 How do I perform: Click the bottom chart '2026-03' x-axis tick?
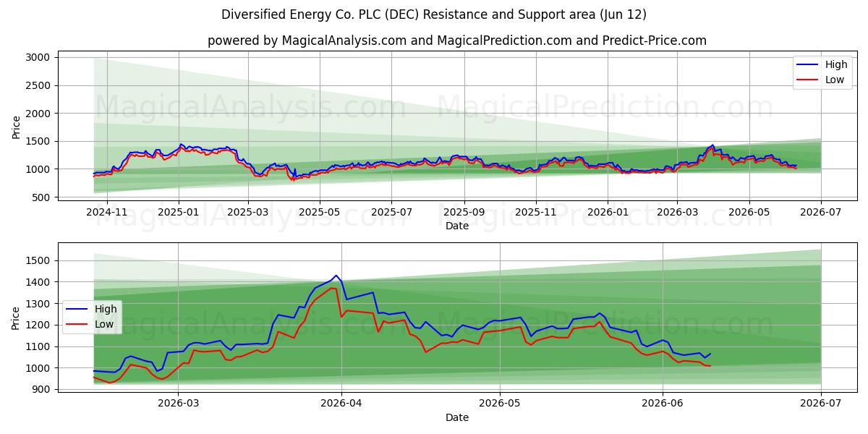(x=178, y=404)
